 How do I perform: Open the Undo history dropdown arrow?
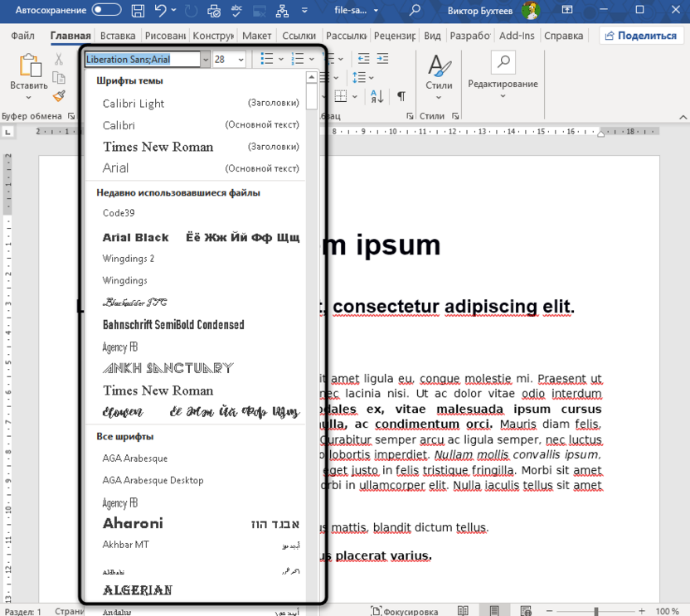click(174, 10)
